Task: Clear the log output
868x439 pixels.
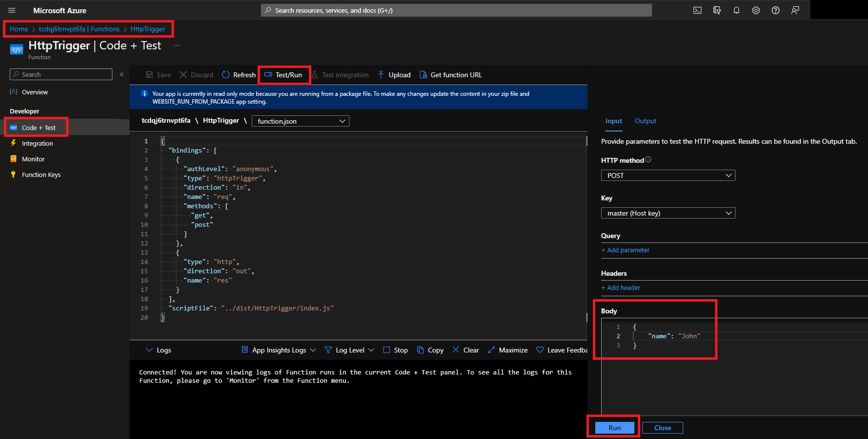Action: tap(465, 350)
